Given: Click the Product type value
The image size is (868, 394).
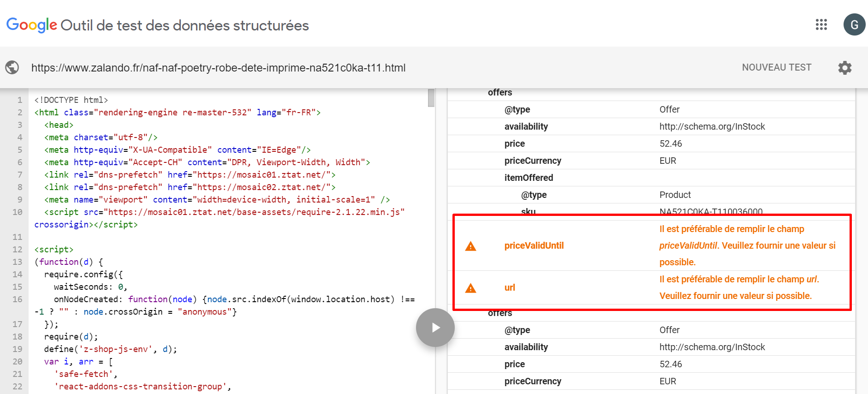Looking at the screenshot, I should coord(675,195).
